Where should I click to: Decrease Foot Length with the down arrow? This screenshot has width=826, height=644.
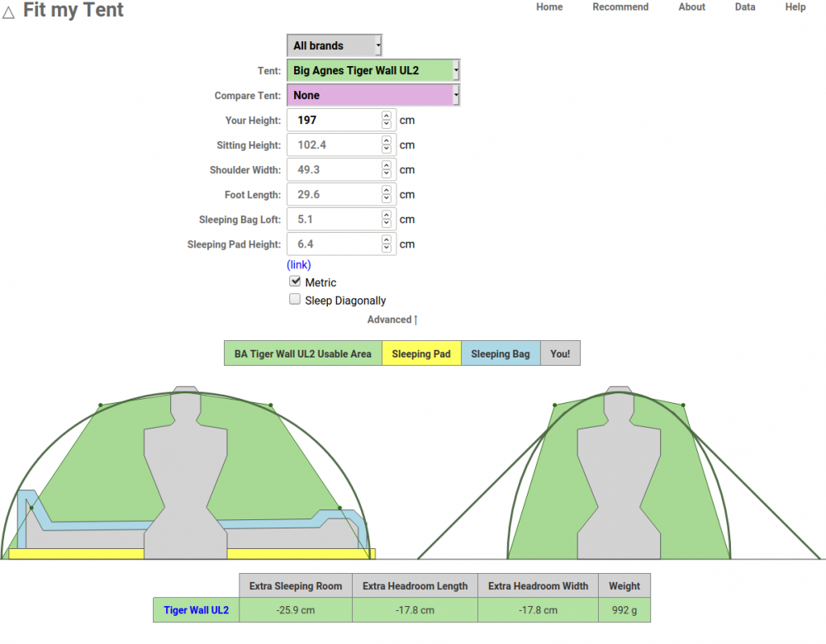point(386,199)
